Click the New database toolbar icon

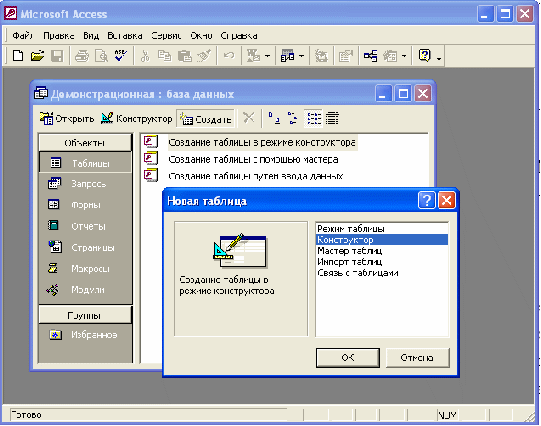[x=18, y=56]
